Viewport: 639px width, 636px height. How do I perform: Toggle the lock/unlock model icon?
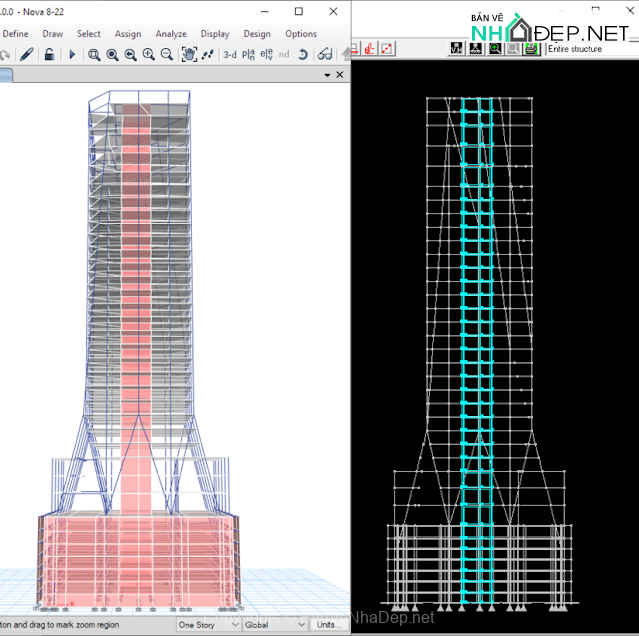click(49, 54)
